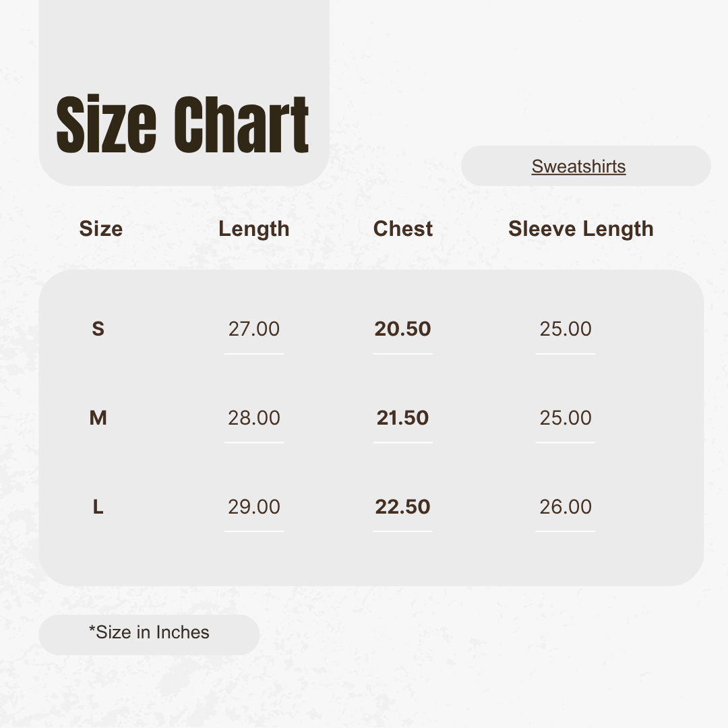
Task: Click the *Size in Inches note
Action: pos(149,632)
